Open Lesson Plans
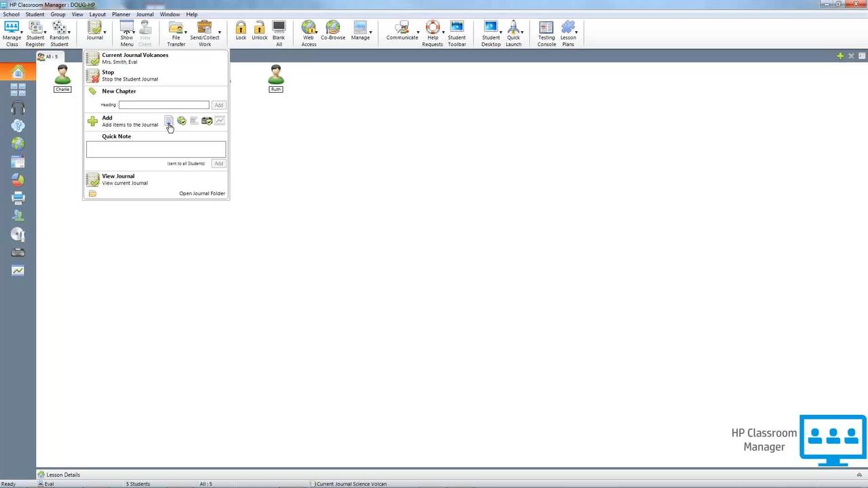Image resolution: width=868 pixels, height=488 pixels. click(x=568, y=33)
